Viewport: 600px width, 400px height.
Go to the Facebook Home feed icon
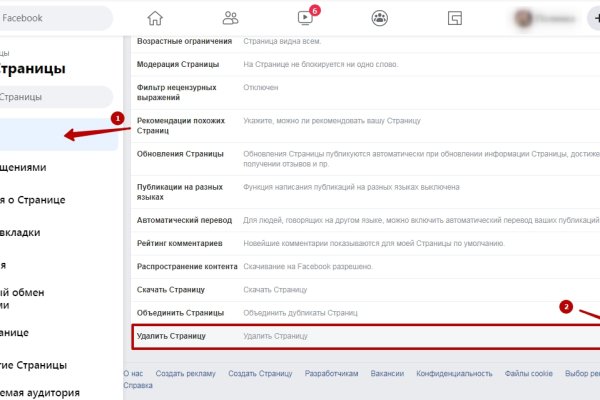click(154, 17)
